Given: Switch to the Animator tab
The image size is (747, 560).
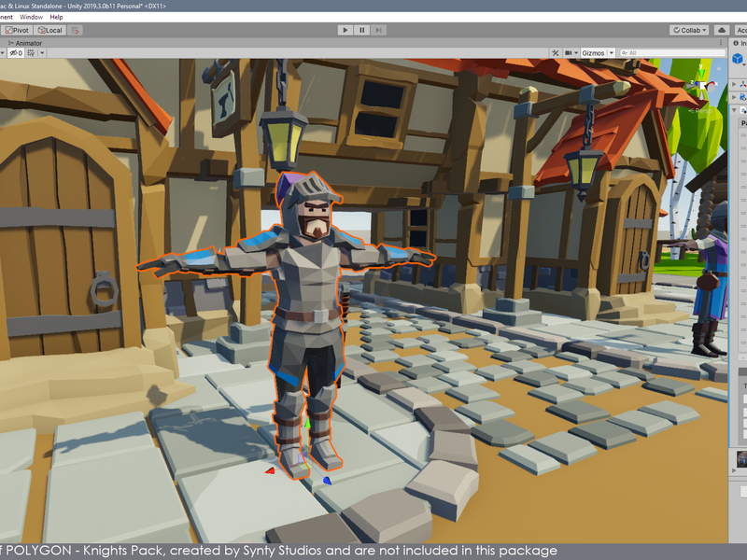Looking at the screenshot, I should (25, 43).
